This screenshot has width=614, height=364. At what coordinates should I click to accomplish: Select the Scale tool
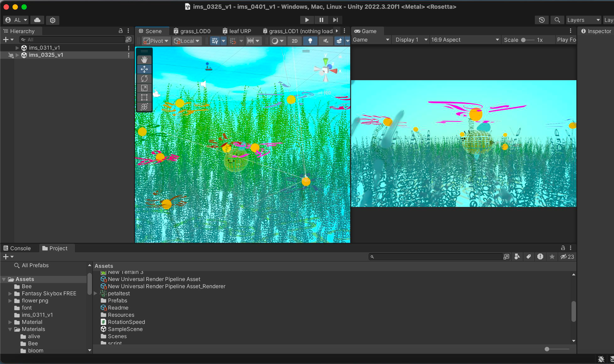point(144,88)
